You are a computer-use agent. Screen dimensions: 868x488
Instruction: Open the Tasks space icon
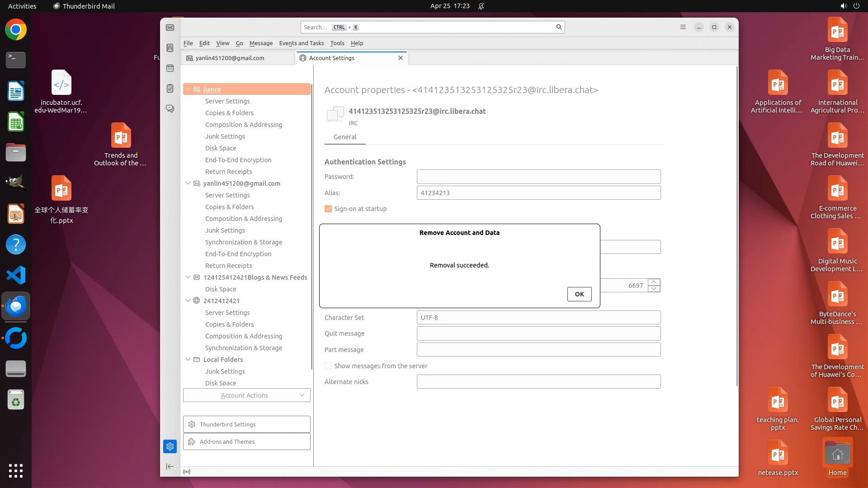pyautogui.click(x=170, y=89)
